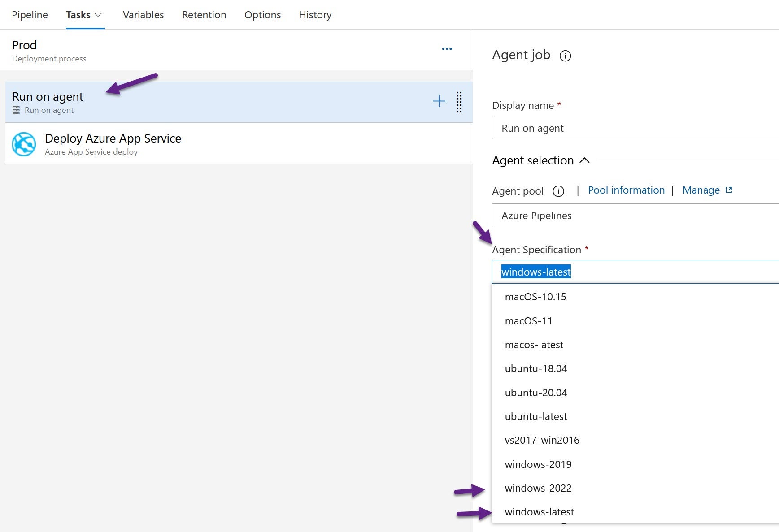Switch to the Pipeline tab
Image resolution: width=779 pixels, height=532 pixels.
[x=30, y=14]
